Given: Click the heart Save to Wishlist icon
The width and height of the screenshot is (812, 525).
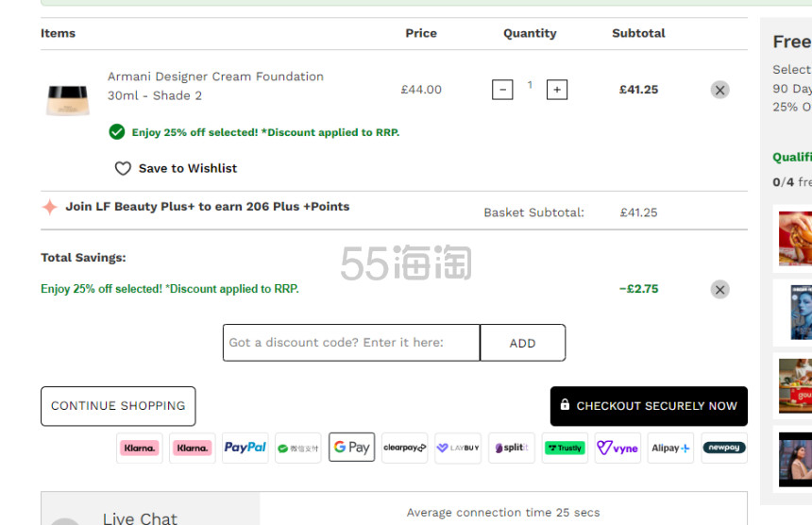Looking at the screenshot, I should point(123,168).
